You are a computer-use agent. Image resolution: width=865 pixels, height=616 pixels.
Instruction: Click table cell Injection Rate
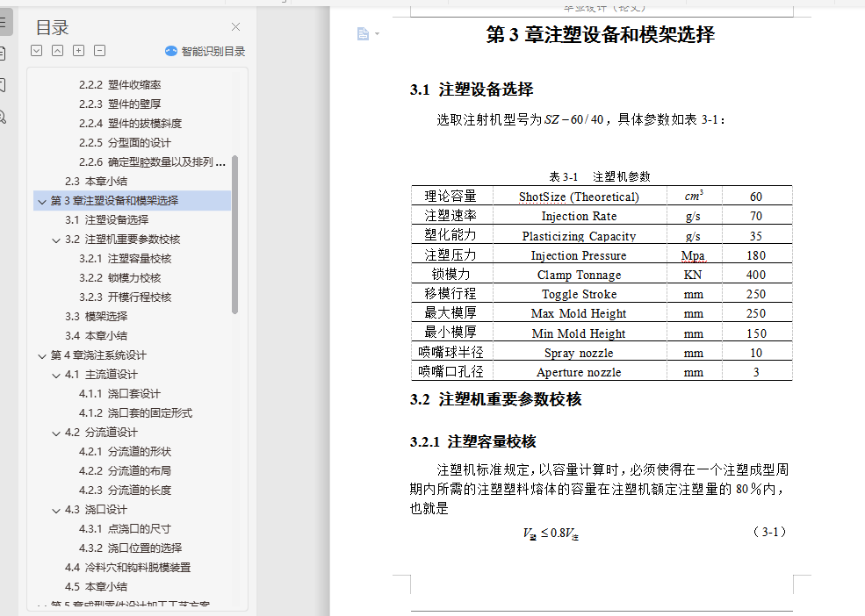580,216
